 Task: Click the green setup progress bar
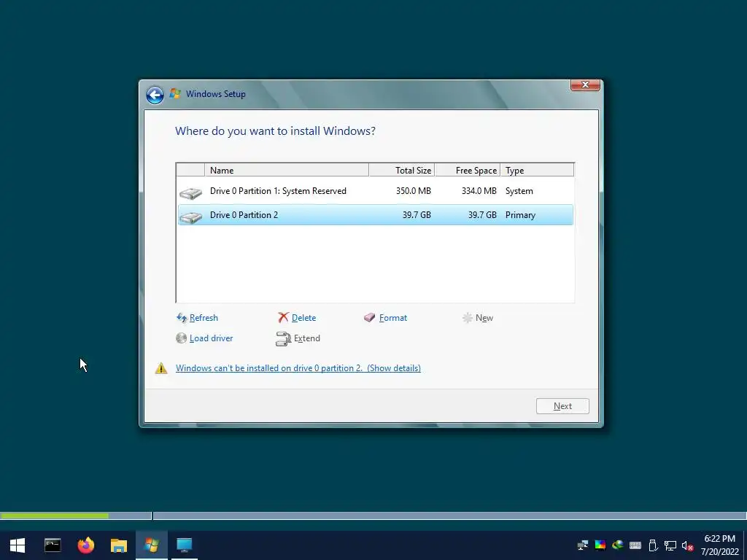(55, 516)
